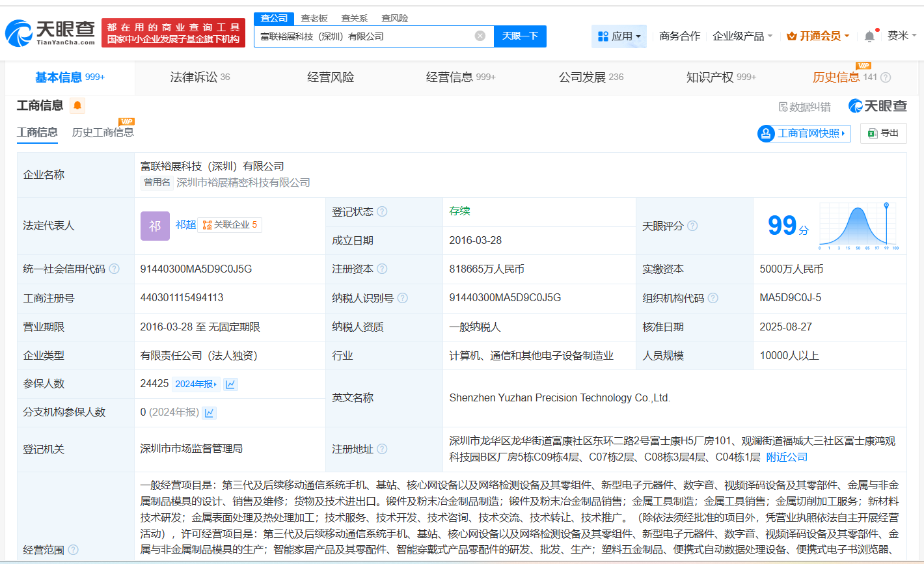The height and width of the screenshot is (564, 924).
Task: Open the 开通会员 membership dropdown
Action: click(819, 36)
